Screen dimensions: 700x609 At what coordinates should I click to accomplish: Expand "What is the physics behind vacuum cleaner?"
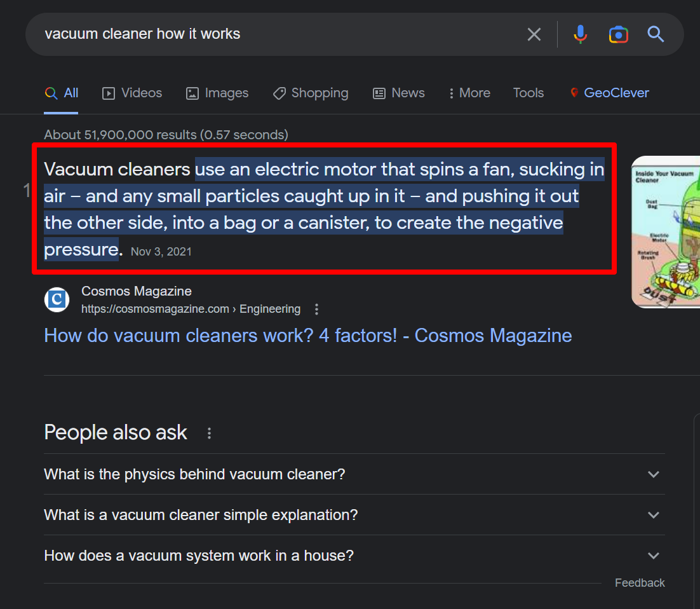click(653, 474)
